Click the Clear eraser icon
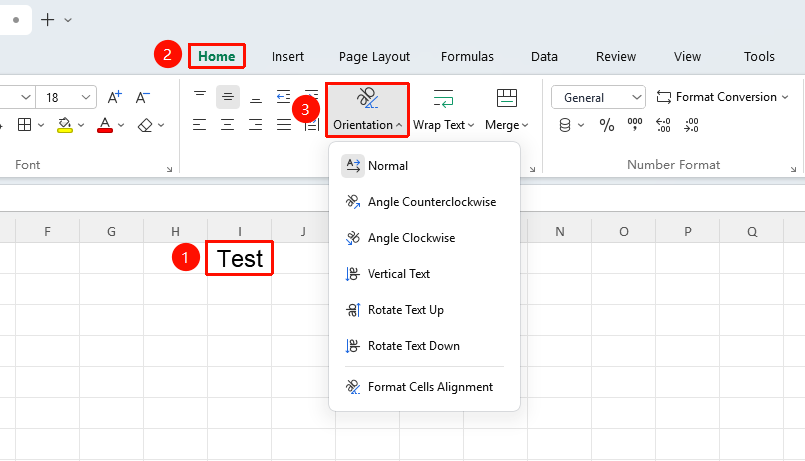Image resolution: width=805 pixels, height=461 pixels. (145, 125)
